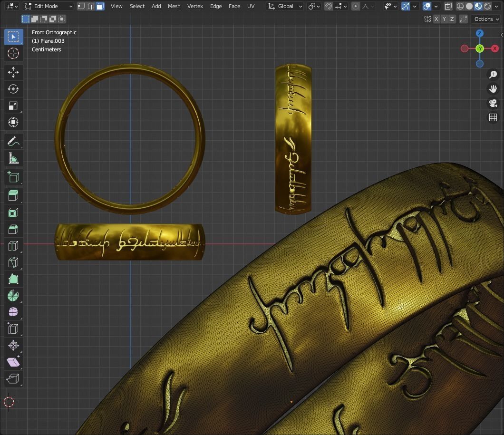Switch to solid viewport shading

469,6
